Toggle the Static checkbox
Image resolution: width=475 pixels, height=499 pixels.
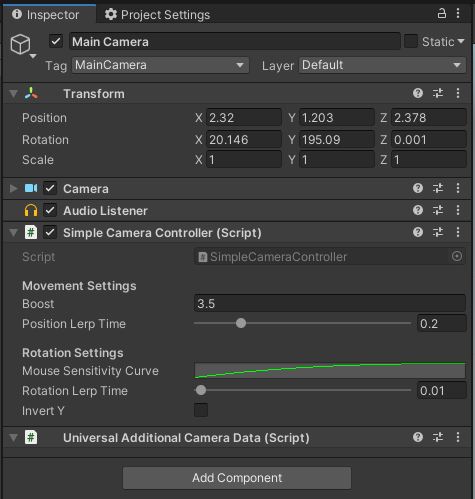[411, 41]
